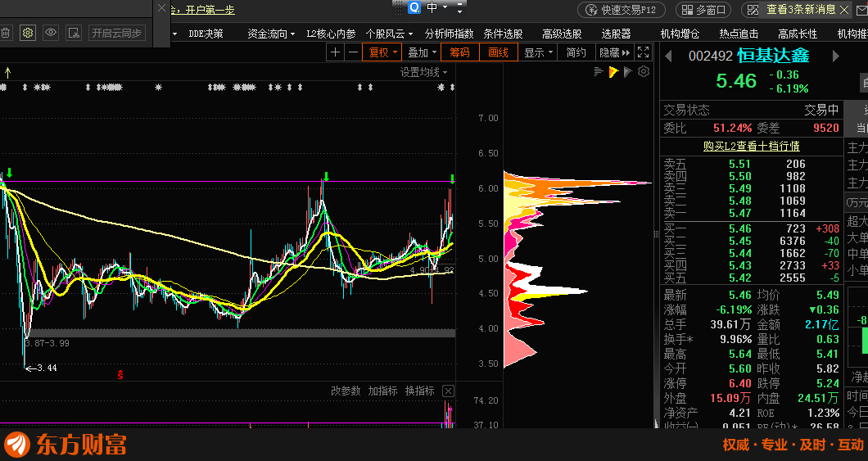Click the 东方财富 logo
Image resolution: width=868 pixels, height=461 pixels.
(66, 445)
